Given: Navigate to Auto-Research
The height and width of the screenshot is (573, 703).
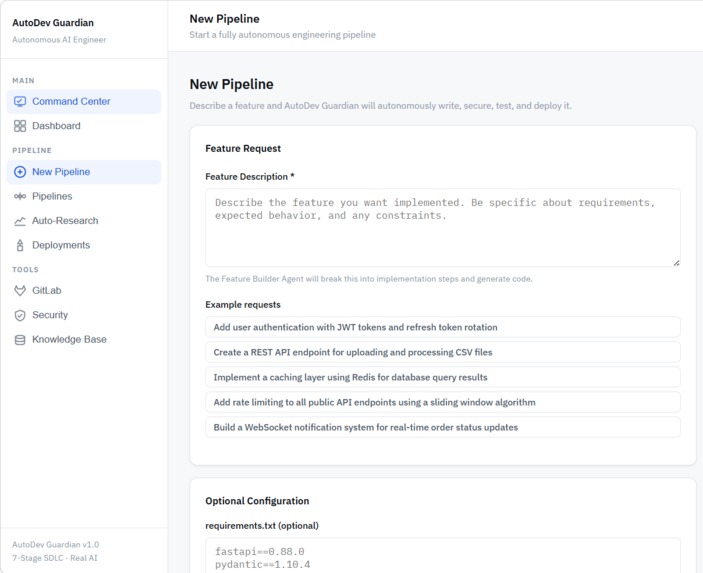Looking at the screenshot, I should (84, 221).
